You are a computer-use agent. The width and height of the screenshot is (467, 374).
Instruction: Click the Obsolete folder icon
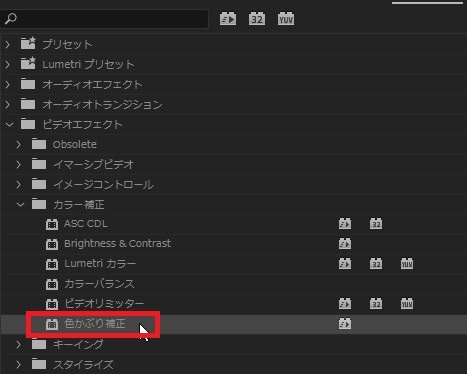[x=39, y=144]
